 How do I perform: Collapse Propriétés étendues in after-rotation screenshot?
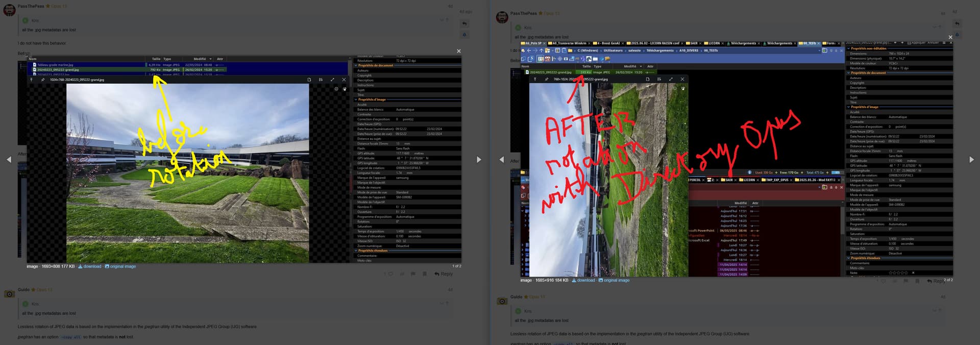(x=849, y=258)
